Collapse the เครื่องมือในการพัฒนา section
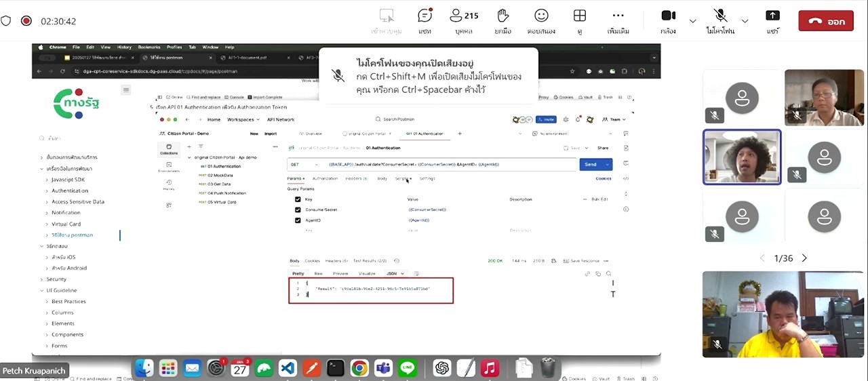This screenshot has height=381, width=868. tap(41, 168)
